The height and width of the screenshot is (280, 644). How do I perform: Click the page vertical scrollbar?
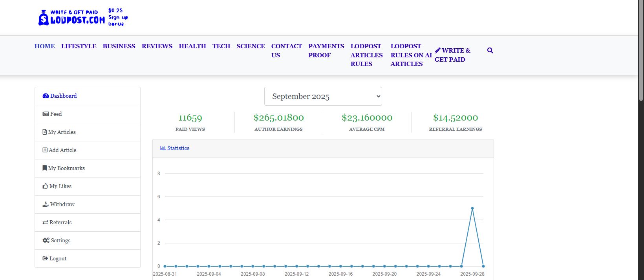641,51
